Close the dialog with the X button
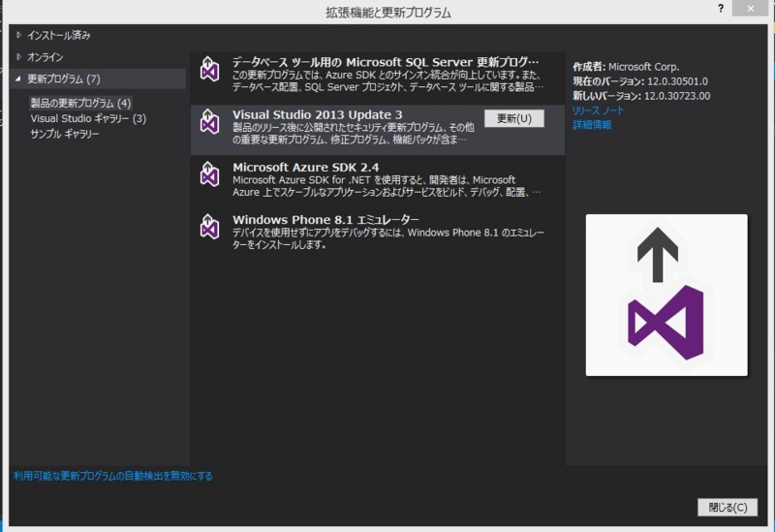Image resolution: width=775 pixels, height=532 pixels. [x=750, y=9]
